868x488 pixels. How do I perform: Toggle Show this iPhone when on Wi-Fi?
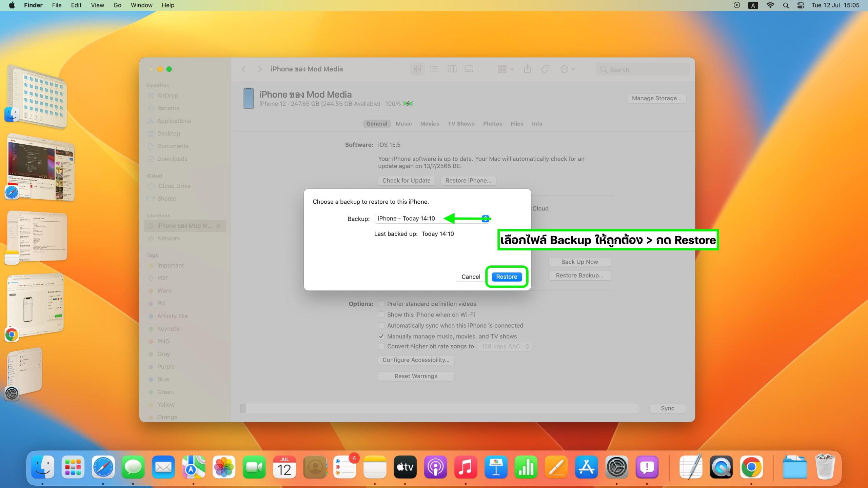point(381,314)
